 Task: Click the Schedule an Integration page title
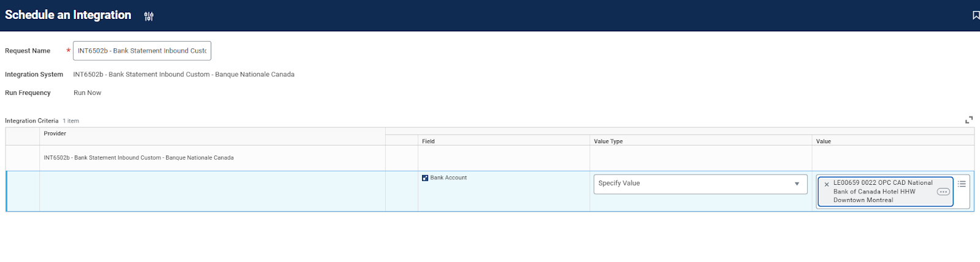pos(68,15)
